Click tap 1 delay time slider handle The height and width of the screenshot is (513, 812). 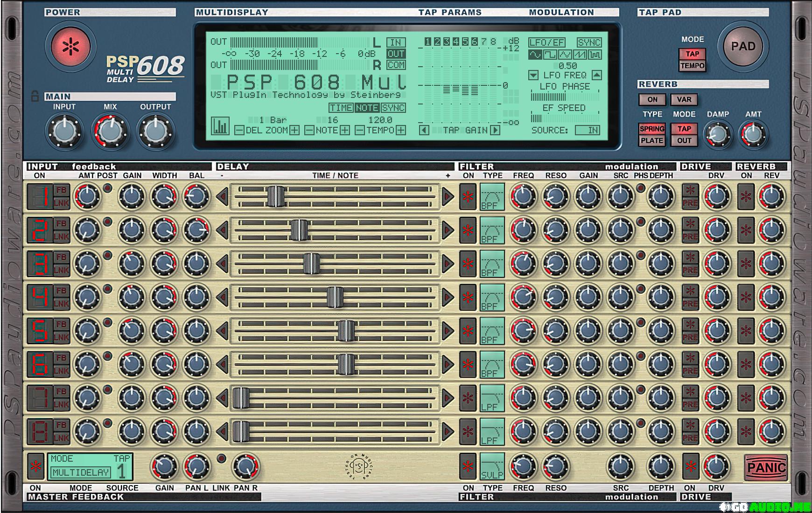click(276, 196)
